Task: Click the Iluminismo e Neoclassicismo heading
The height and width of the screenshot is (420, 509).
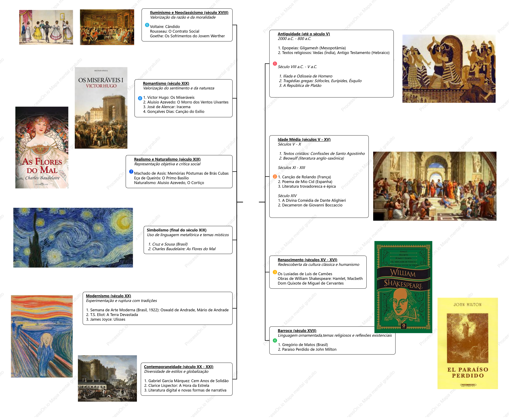Action: (x=189, y=13)
